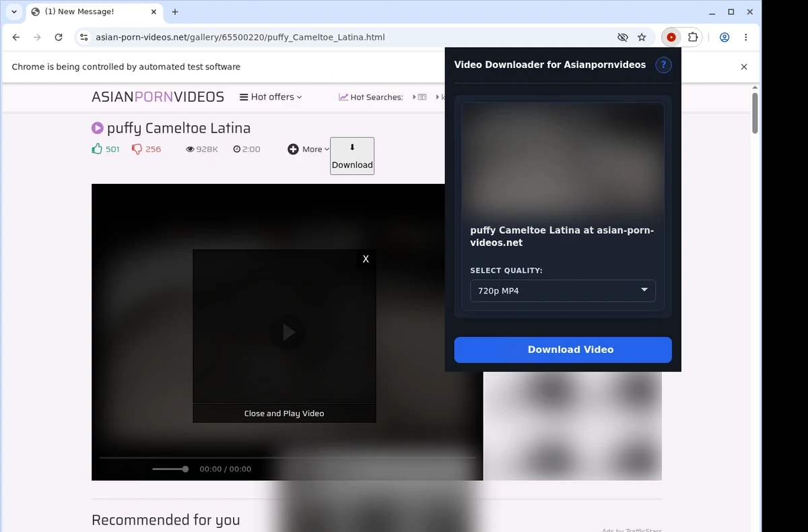Click the crossed-out eye icon in address bar

(623, 38)
